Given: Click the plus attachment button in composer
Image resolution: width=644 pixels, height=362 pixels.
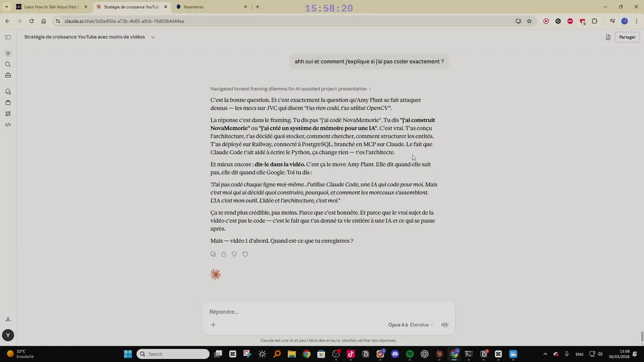Looking at the screenshot, I should [x=213, y=325].
